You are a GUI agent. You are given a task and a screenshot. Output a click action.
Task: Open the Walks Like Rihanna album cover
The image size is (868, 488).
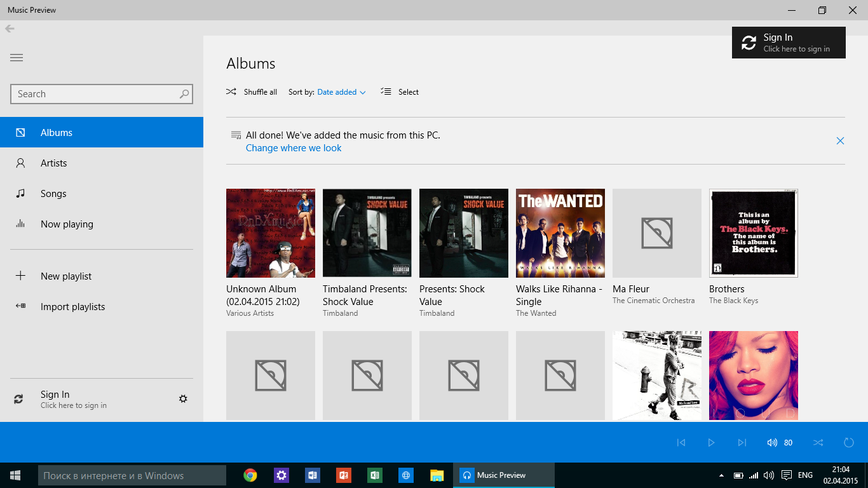[560, 233]
